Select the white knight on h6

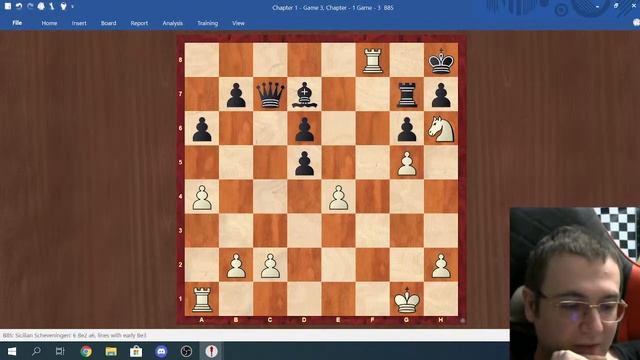point(441,129)
